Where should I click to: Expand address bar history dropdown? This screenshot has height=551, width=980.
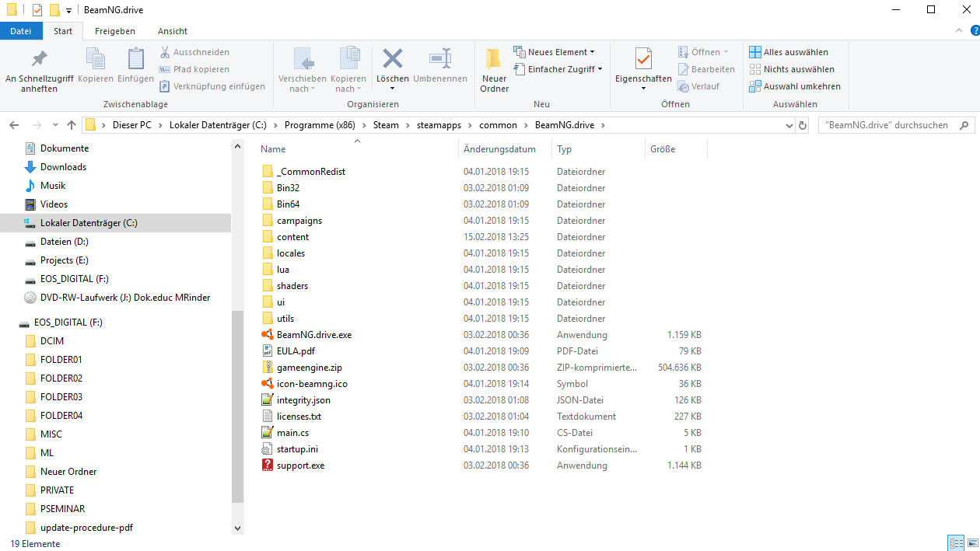pos(789,125)
